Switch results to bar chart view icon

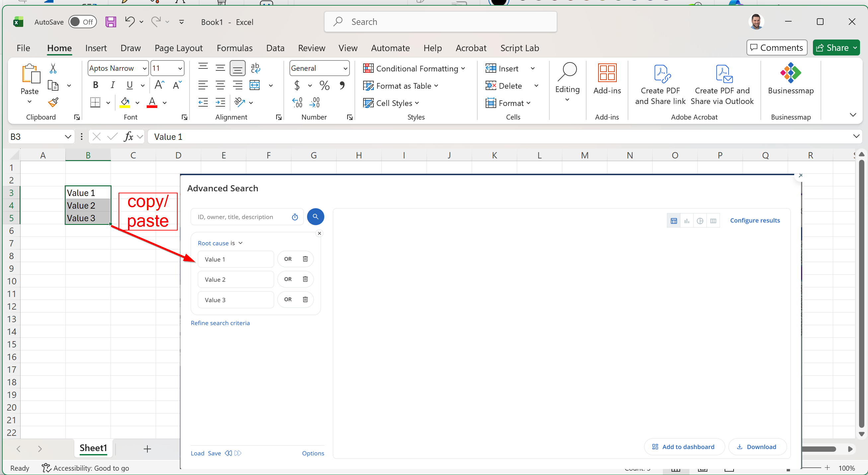(x=686, y=221)
